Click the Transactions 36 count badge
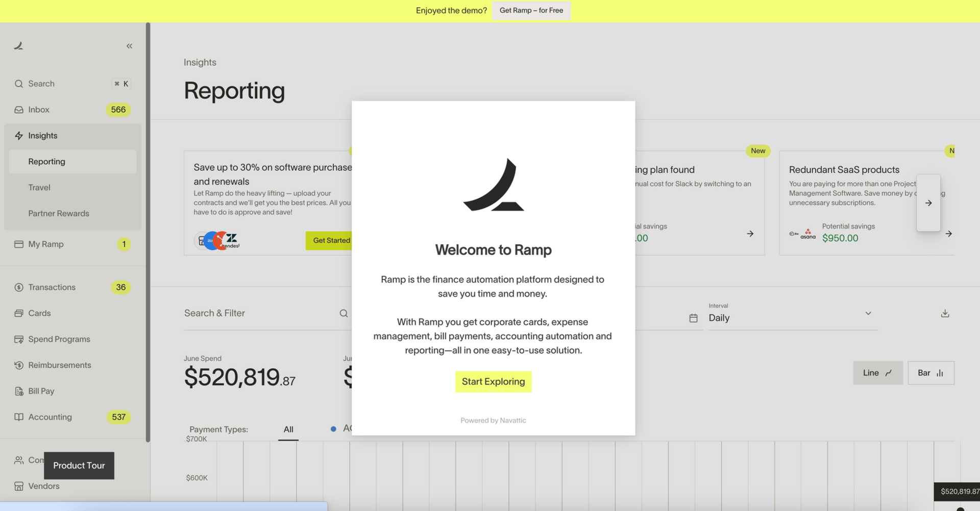The image size is (980, 511). tap(121, 287)
